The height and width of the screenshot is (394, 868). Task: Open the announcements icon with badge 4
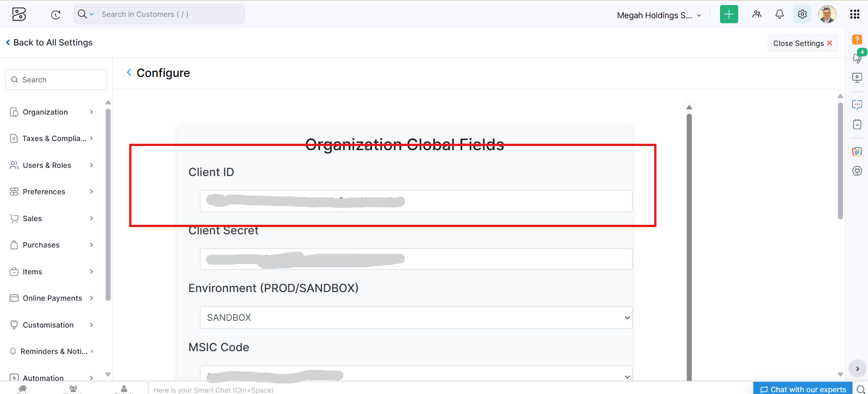[x=858, y=57]
